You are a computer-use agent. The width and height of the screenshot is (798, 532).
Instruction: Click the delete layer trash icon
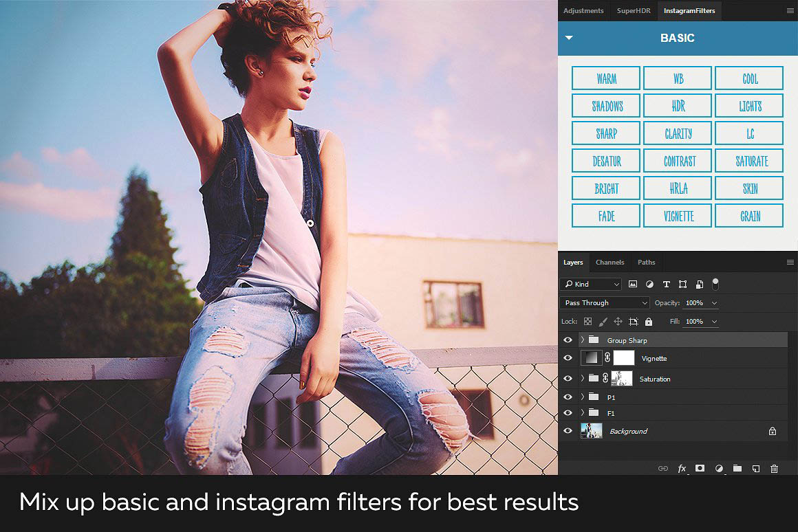[774, 469]
